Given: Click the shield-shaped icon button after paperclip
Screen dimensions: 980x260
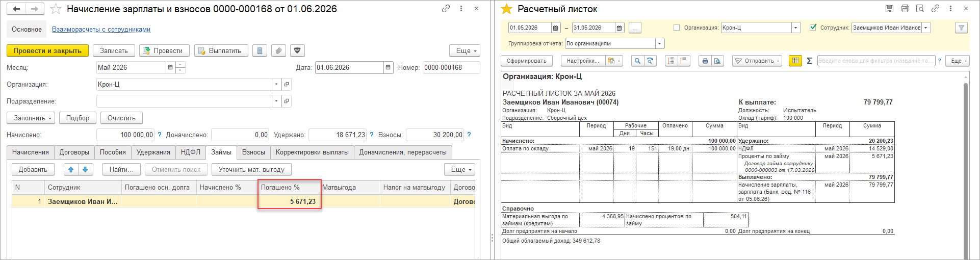Looking at the screenshot, I should [x=297, y=50].
